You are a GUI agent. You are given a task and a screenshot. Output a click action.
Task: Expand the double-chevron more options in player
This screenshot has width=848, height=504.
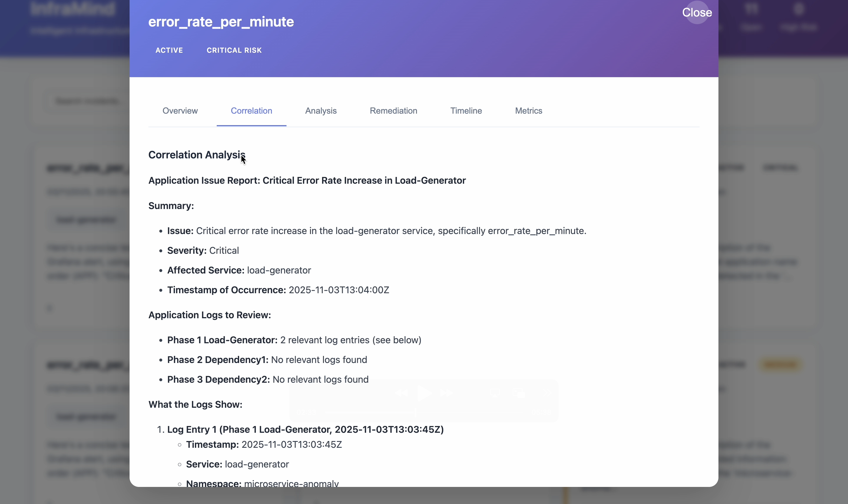pos(547,393)
